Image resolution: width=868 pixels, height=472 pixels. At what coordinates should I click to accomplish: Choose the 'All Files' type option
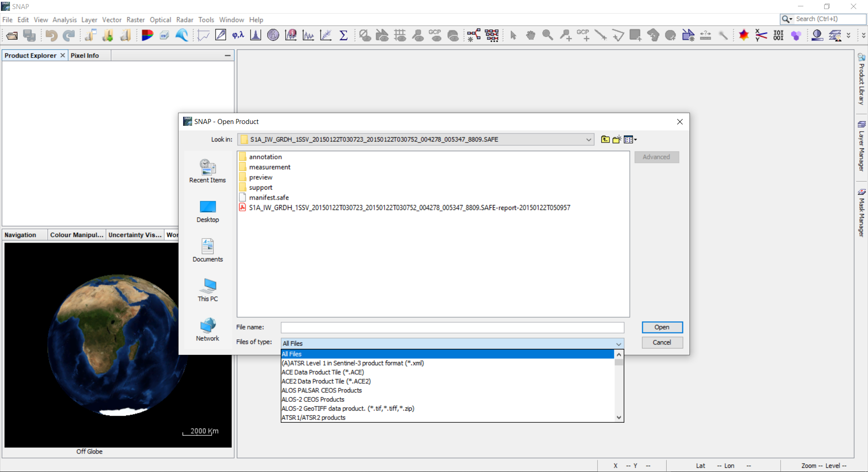448,354
